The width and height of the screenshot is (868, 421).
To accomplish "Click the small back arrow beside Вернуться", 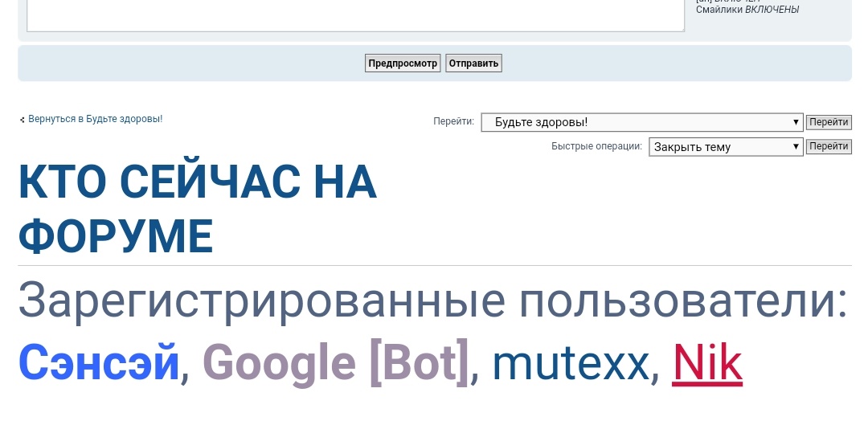I will point(23,120).
